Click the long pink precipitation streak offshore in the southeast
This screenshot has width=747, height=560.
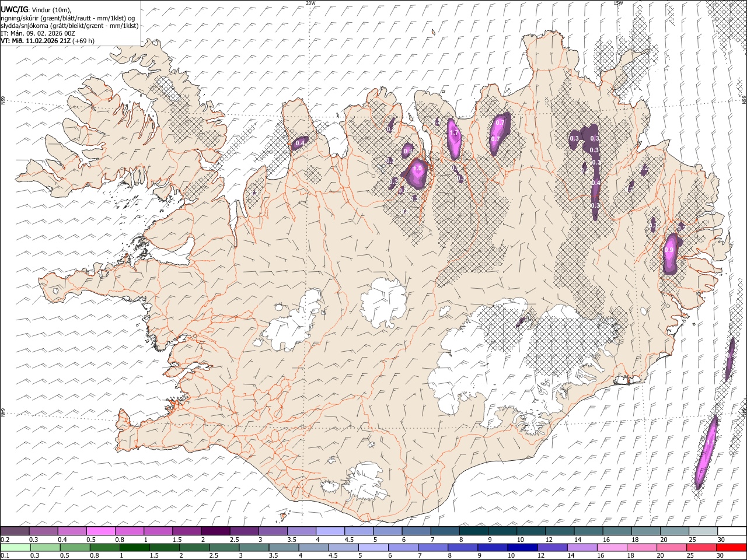pyautogui.click(x=706, y=452)
